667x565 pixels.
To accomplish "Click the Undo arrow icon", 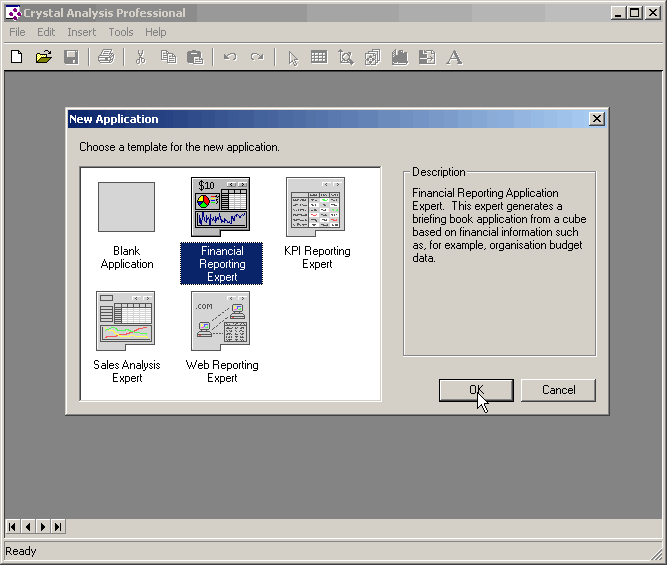I will [x=230, y=57].
